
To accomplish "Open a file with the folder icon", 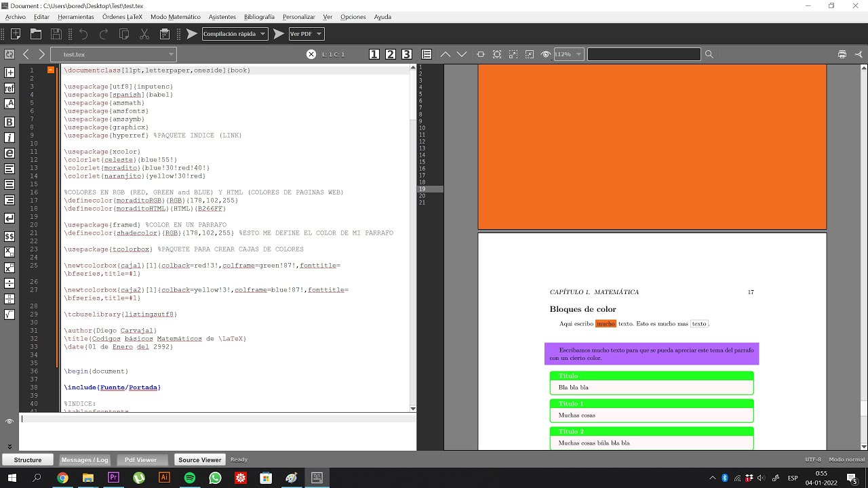I will [x=36, y=34].
